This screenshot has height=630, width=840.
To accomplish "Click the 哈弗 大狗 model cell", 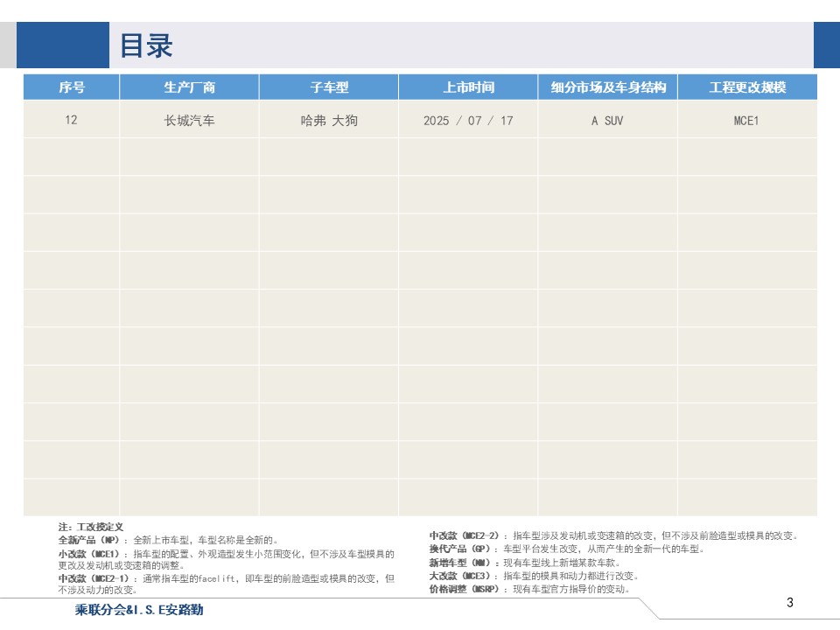I will pyautogui.click(x=329, y=120).
